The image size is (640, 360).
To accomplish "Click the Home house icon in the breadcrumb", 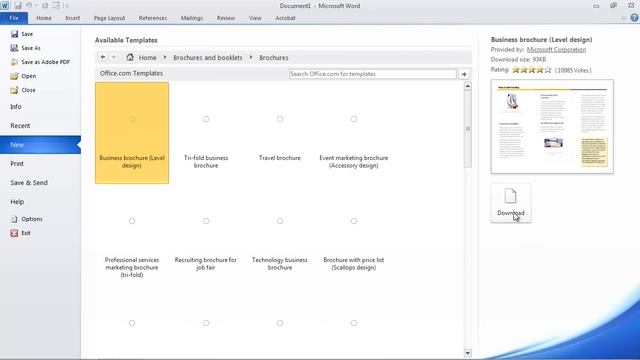I will (130, 57).
